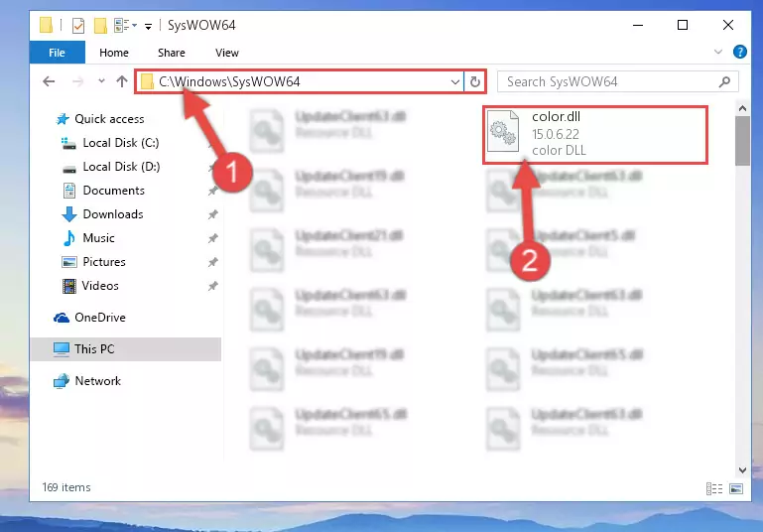
Task: Expand the ribbon with the chevron
Action: 717,52
